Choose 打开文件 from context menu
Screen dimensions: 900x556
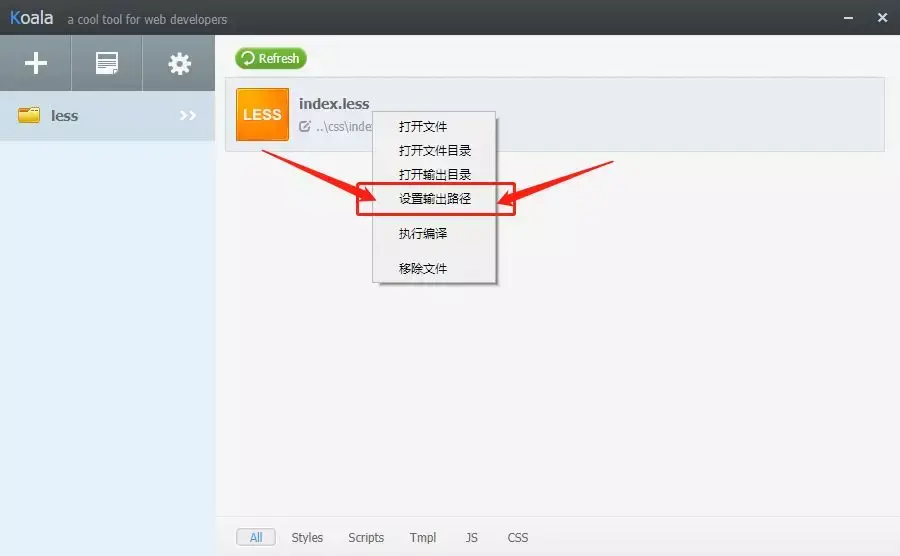point(423,127)
